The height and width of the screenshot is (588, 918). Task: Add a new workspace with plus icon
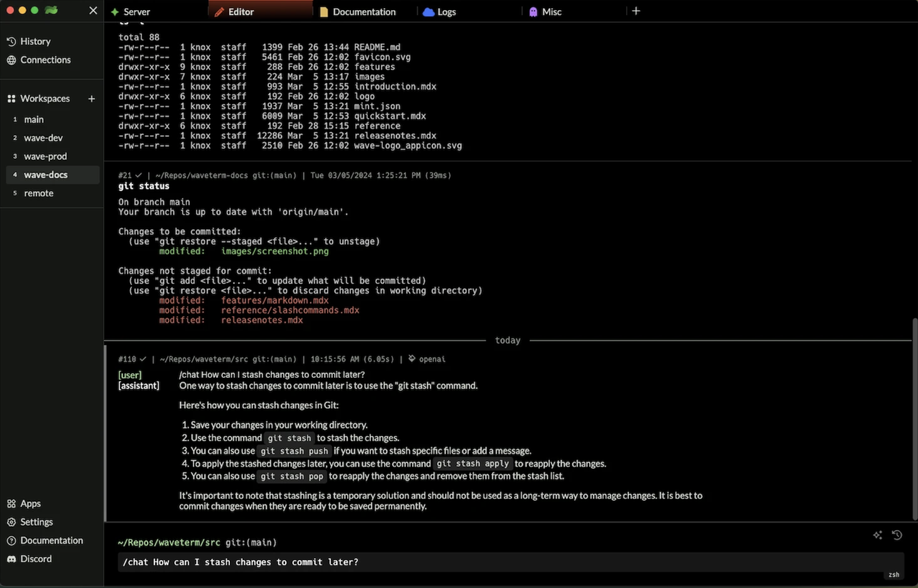click(x=92, y=99)
